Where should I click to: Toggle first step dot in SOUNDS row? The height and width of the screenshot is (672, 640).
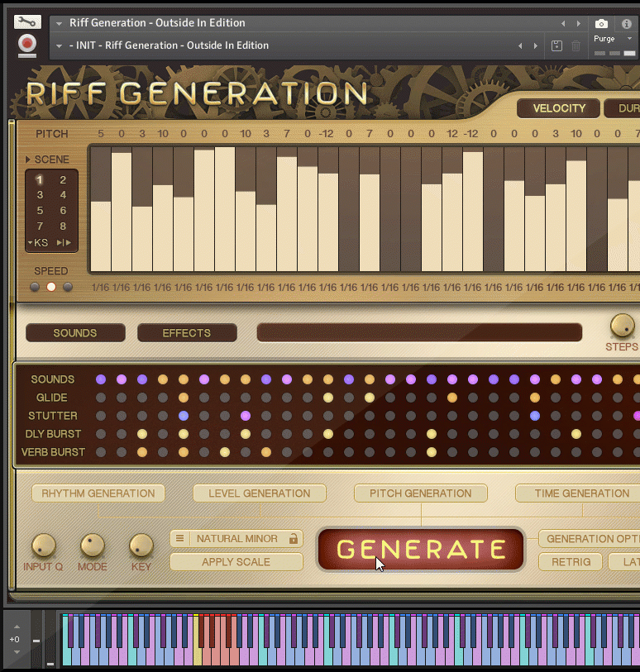click(x=101, y=379)
